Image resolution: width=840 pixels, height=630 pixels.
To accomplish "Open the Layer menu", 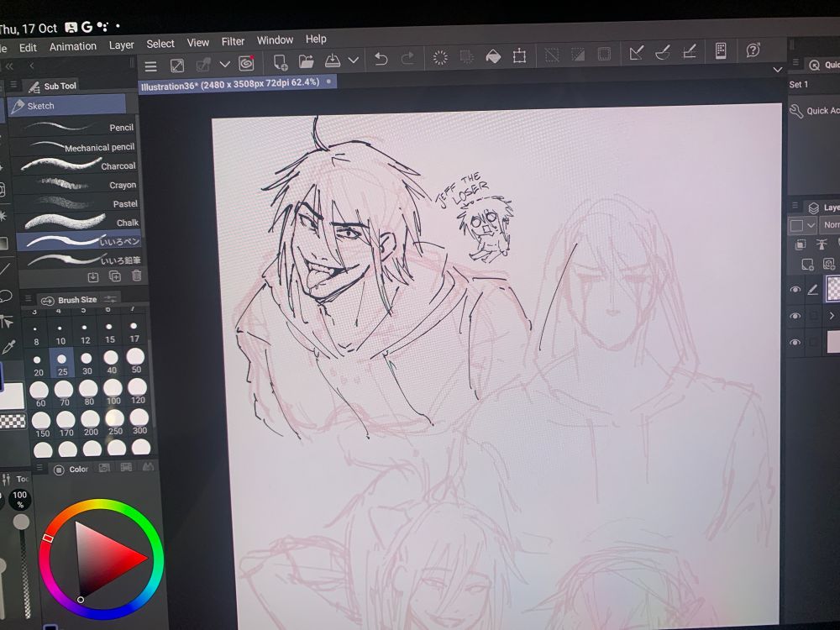I will coord(122,45).
